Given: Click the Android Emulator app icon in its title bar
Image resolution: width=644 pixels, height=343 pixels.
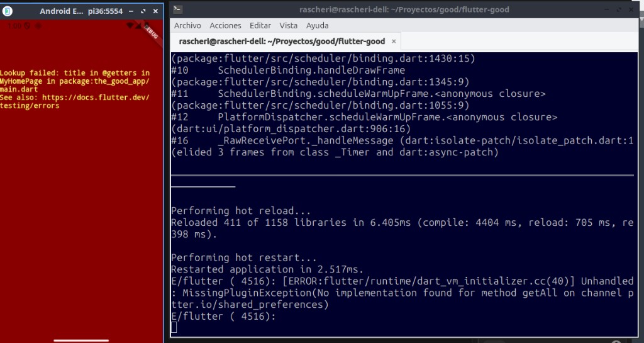Looking at the screenshot, I should tap(8, 11).
